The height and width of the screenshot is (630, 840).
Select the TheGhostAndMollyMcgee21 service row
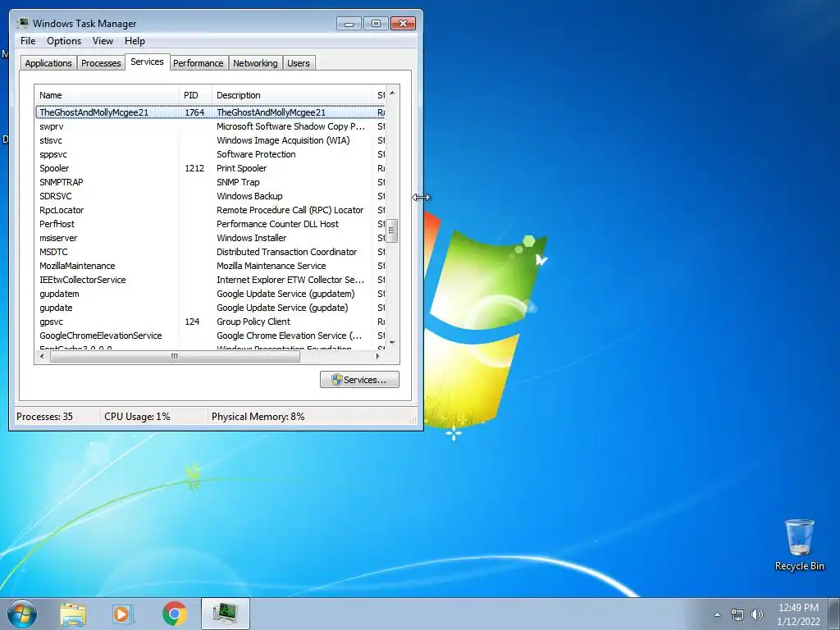click(210, 112)
